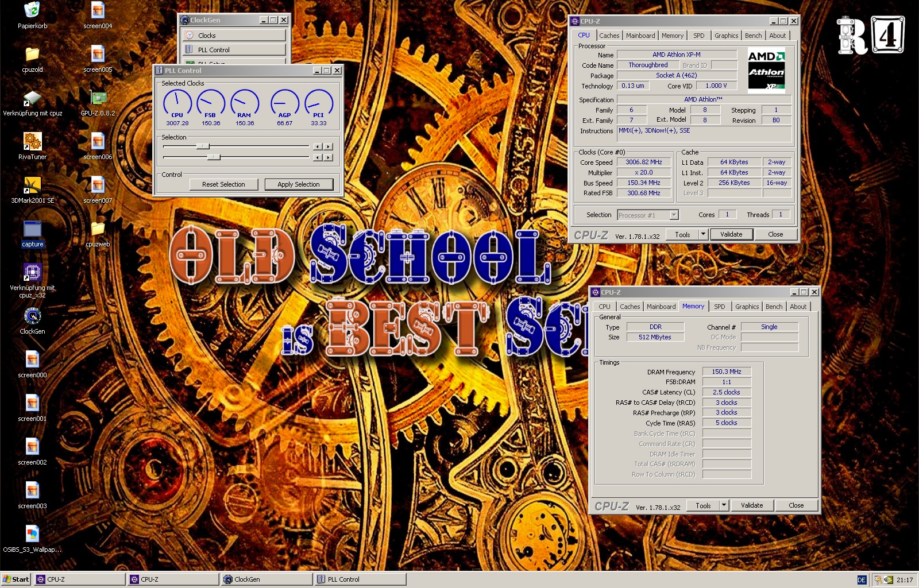
Task: Click right arrow of first Selection slider
Action: click(329, 146)
